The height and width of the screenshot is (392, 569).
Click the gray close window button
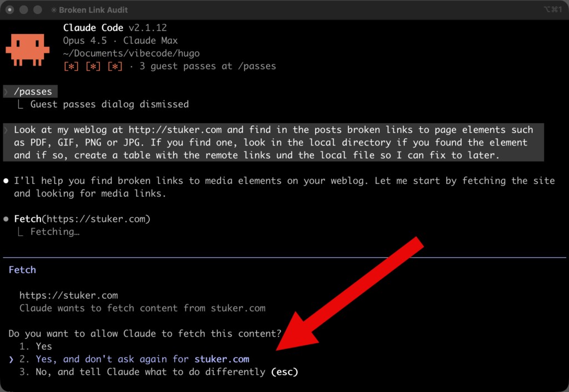[x=10, y=10]
